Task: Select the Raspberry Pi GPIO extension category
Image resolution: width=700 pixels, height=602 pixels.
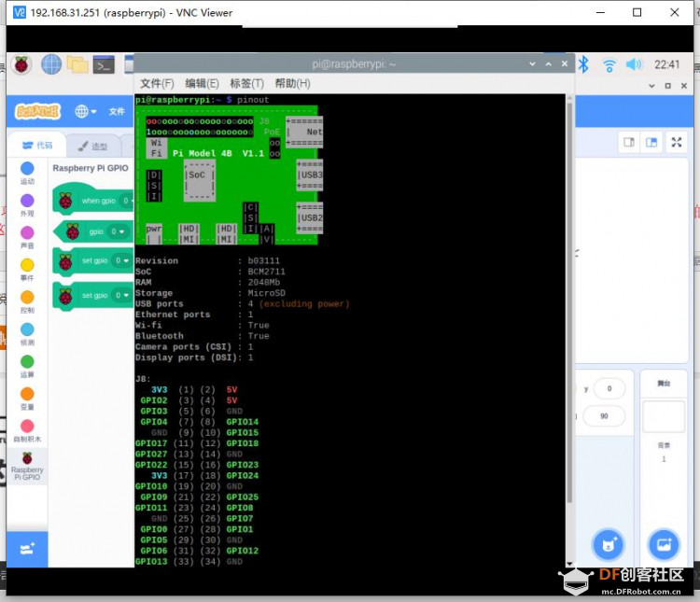Action: 27,466
